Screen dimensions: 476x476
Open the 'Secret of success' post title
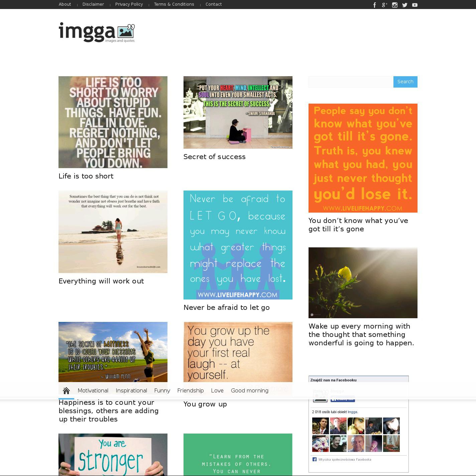point(214,157)
